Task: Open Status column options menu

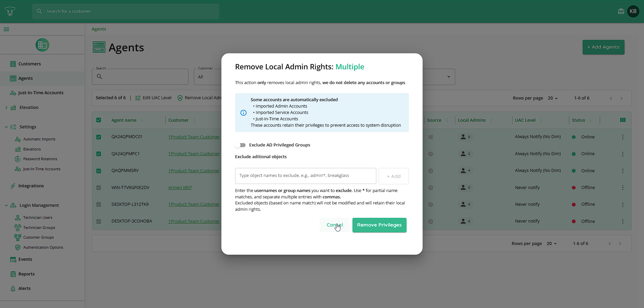Action: point(591,120)
